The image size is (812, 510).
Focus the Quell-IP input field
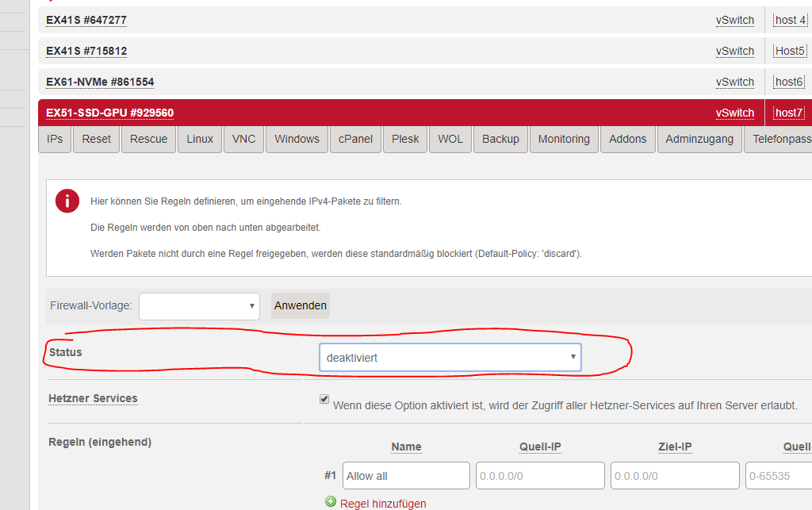[540, 476]
